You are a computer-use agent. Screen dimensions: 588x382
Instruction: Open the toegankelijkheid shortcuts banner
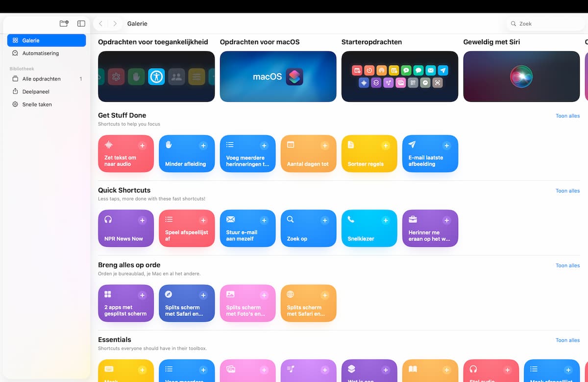click(156, 76)
